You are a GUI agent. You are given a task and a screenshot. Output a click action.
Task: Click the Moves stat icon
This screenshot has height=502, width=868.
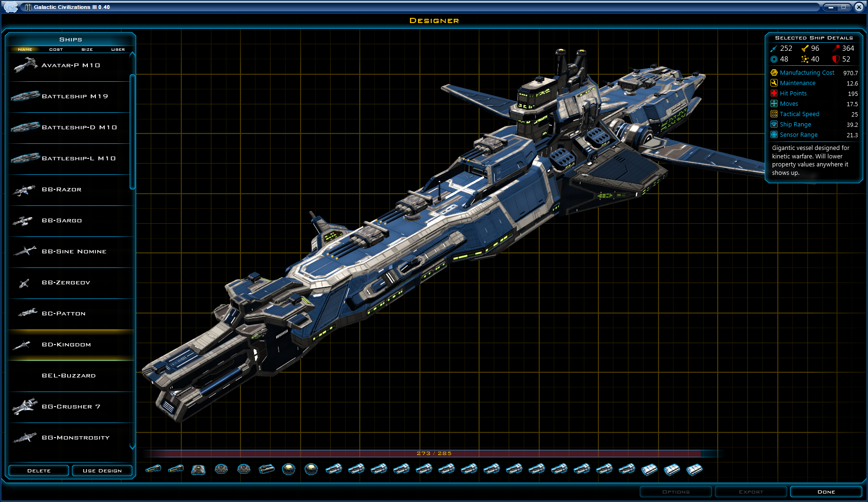click(774, 104)
